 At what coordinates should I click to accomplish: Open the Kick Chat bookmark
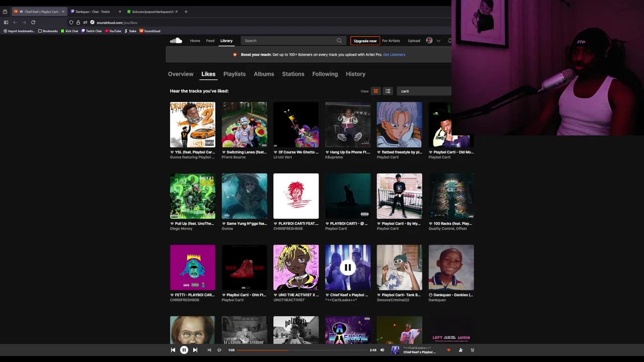(x=69, y=31)
